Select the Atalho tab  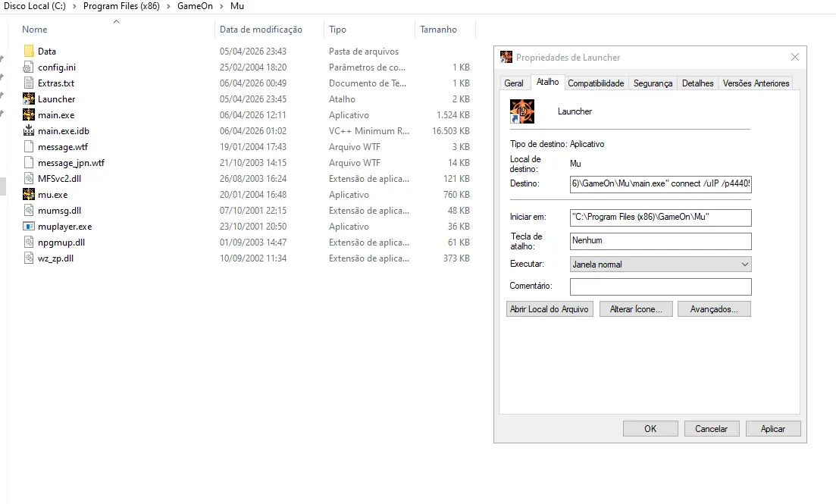click(x=547, y=82)
